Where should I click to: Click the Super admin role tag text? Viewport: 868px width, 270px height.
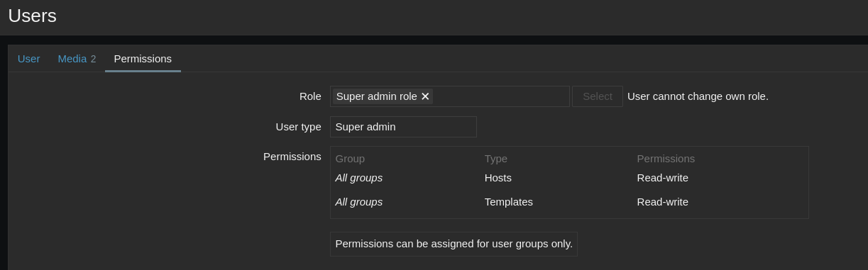point(377,96)
